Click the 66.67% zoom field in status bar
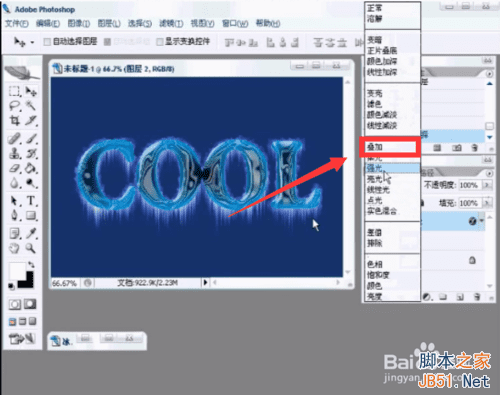The height and width of the screenshot is (395, 500). pos(65,283)
